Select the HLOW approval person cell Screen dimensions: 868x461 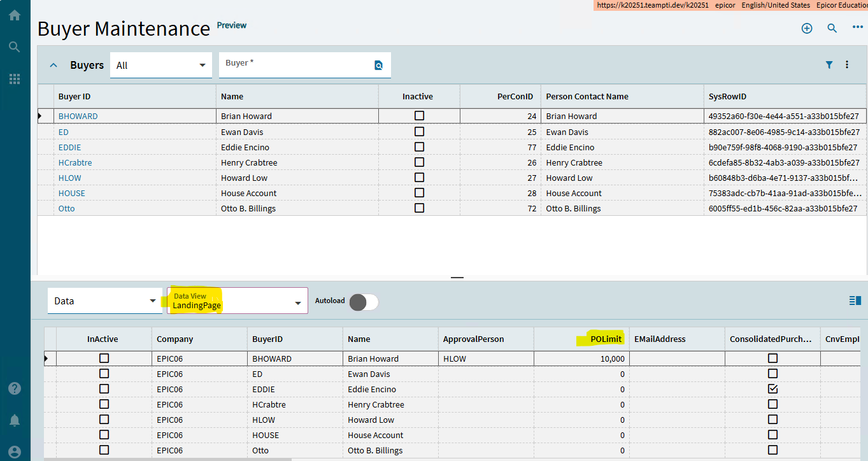[x=486, y=358]
